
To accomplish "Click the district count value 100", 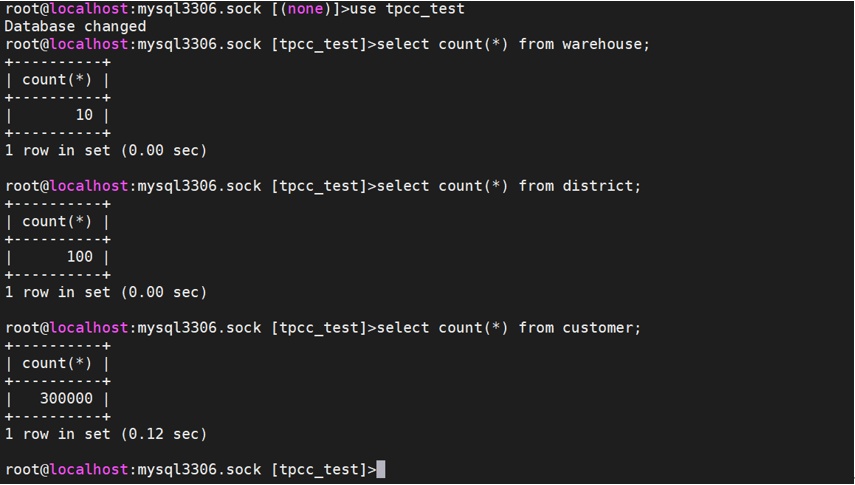I will tap(80, 257).
